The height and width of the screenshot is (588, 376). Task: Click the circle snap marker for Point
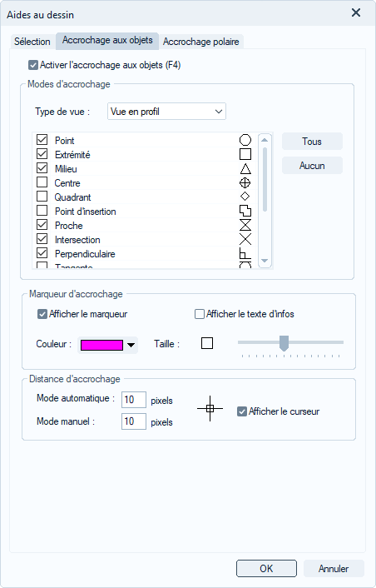click(245, 140)
